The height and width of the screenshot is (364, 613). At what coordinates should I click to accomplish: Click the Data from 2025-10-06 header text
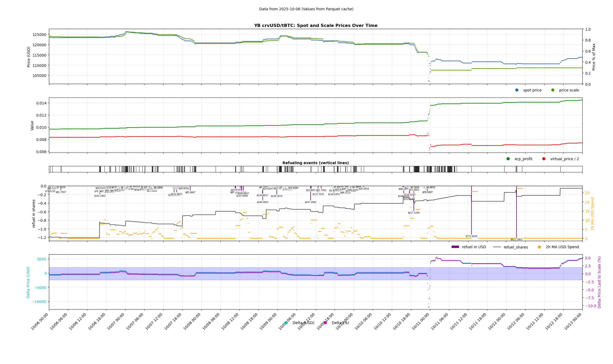[306, 9]
